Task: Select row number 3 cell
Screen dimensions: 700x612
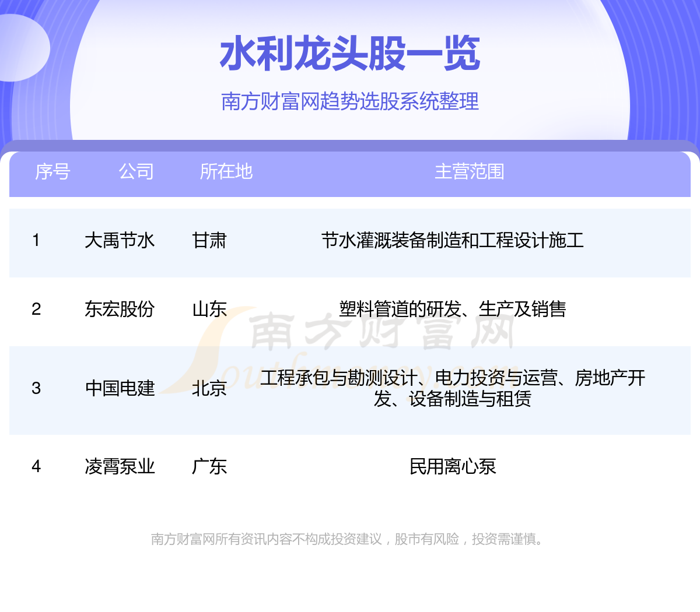Action: (36, 388)
